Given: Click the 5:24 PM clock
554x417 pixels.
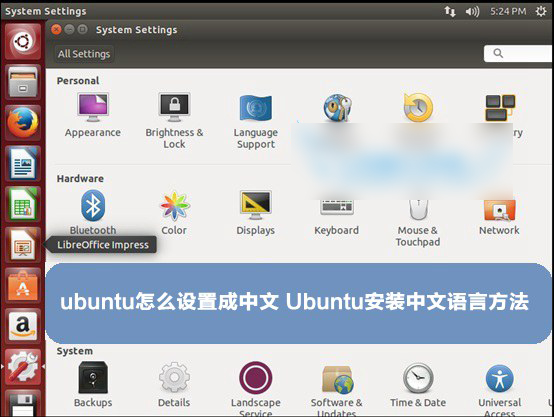Looking at the screenshot, I should point(508,11).
